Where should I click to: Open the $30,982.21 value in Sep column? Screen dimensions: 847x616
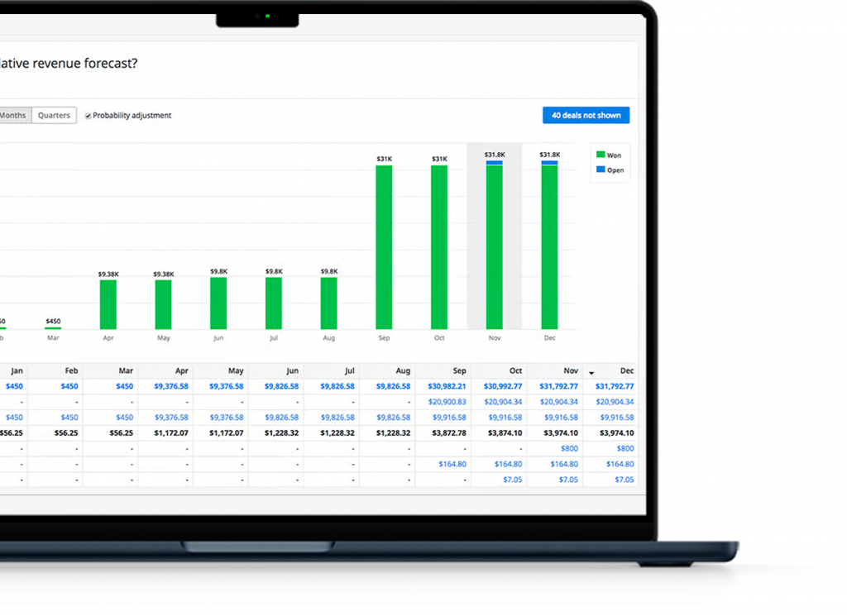(x=447, y=386)
